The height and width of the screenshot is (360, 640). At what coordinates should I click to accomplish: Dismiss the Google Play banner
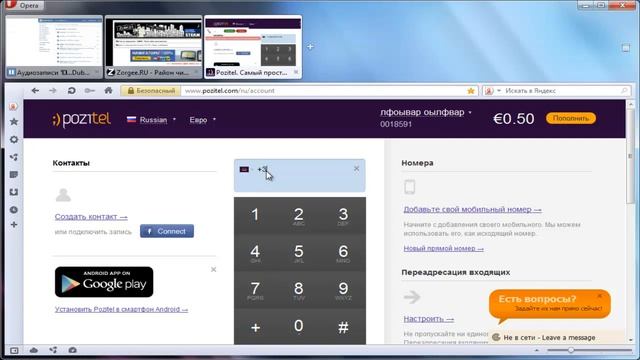pos(213,269)
